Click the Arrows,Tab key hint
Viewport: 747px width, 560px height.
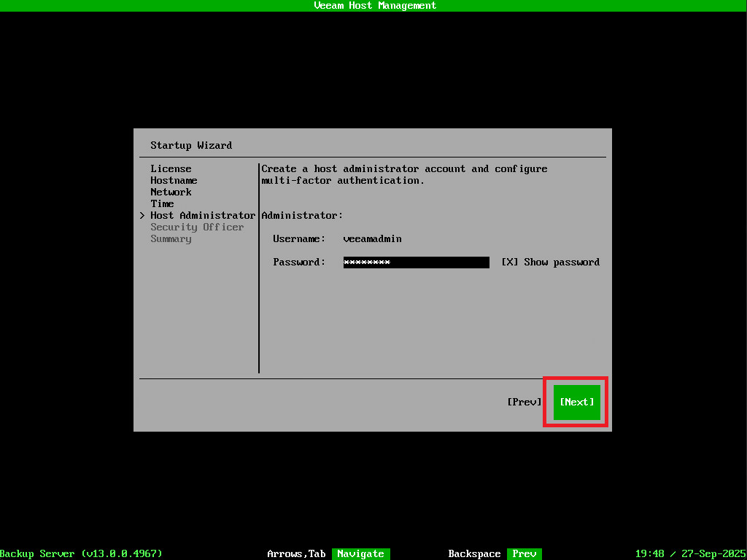pos(296,554)
